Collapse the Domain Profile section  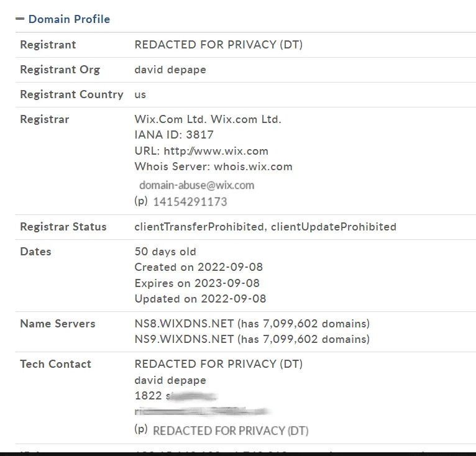pos(21,19)
